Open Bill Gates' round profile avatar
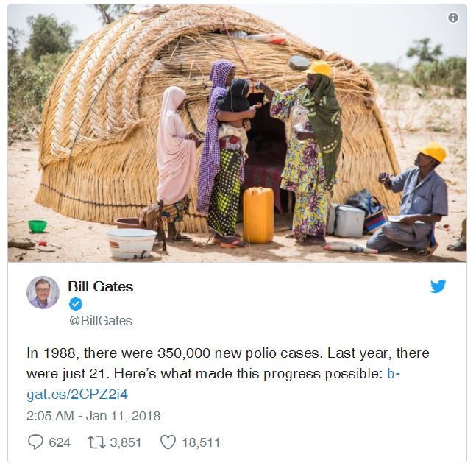The height and width of the screenshot is (474, 476). (x=43, y=292)
